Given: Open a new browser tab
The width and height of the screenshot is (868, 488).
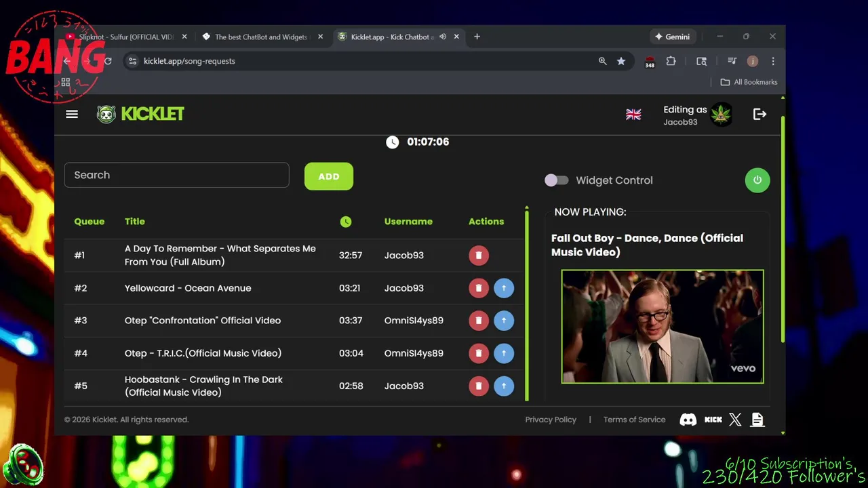Looking at the screenshot, I should (477, 37).
